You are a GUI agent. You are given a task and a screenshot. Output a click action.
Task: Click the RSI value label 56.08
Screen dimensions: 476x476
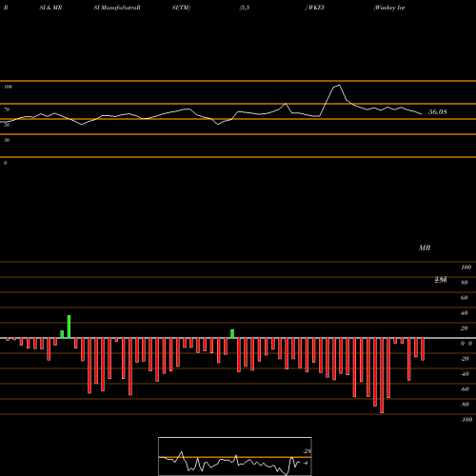tap(438, 112)
